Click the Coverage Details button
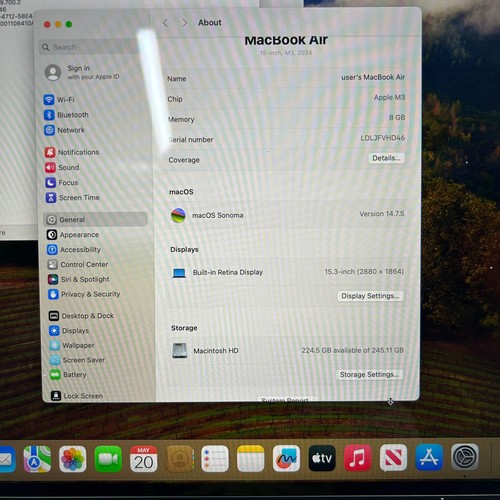The height and width of the screenshot is (500, 500). [x=386, y=158]
